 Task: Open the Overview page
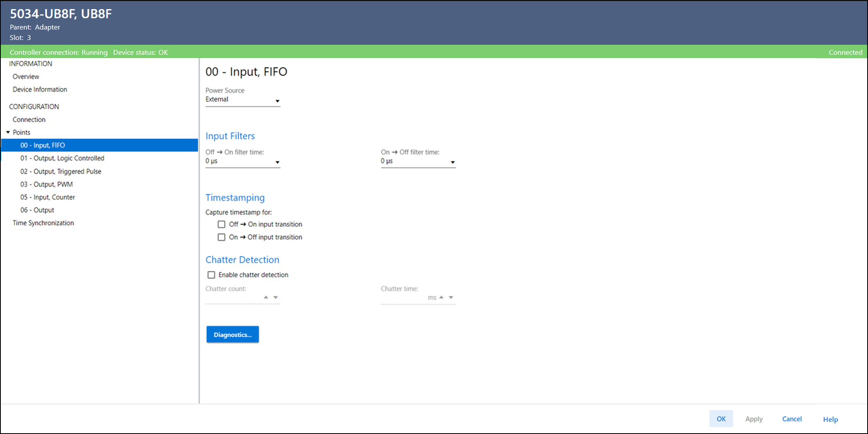(26, 76)
